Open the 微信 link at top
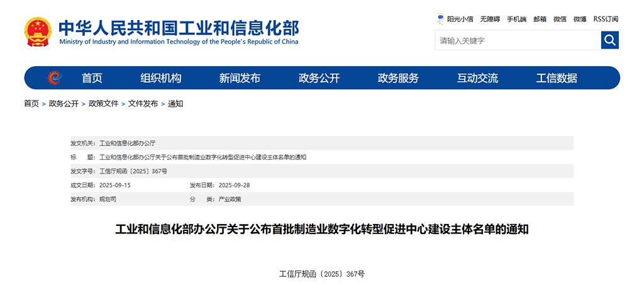Screen dimensions: 644x292 pyautogui.click(x=560, y=19)
